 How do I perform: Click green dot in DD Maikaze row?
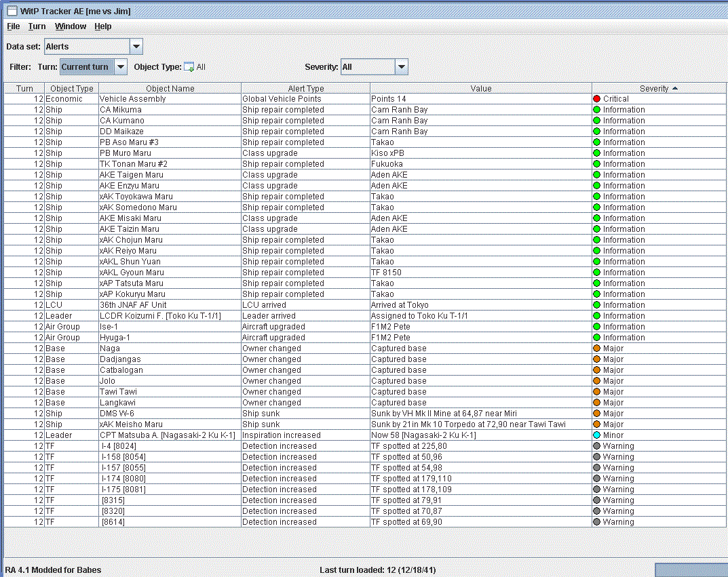[x=597, y=132]
